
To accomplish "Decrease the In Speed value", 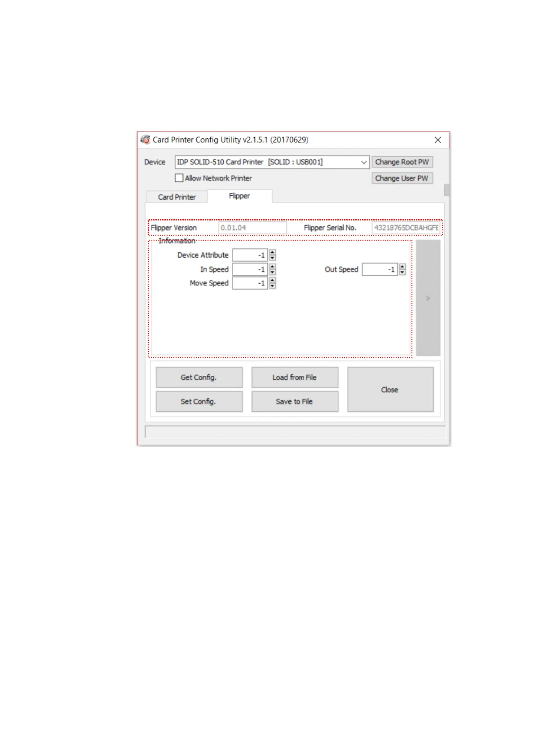I will (272, 272).
